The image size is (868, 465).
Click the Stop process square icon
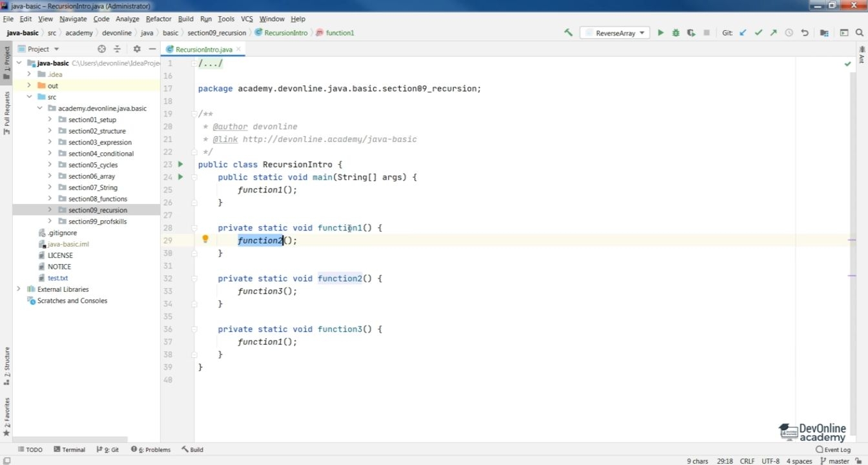coord(707,32)
